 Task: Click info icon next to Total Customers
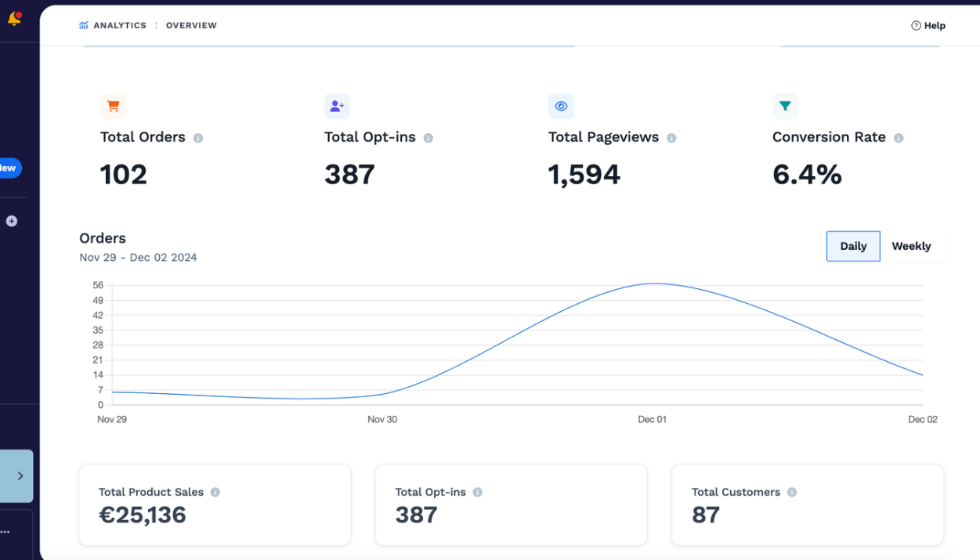click(x=792, y=493)
